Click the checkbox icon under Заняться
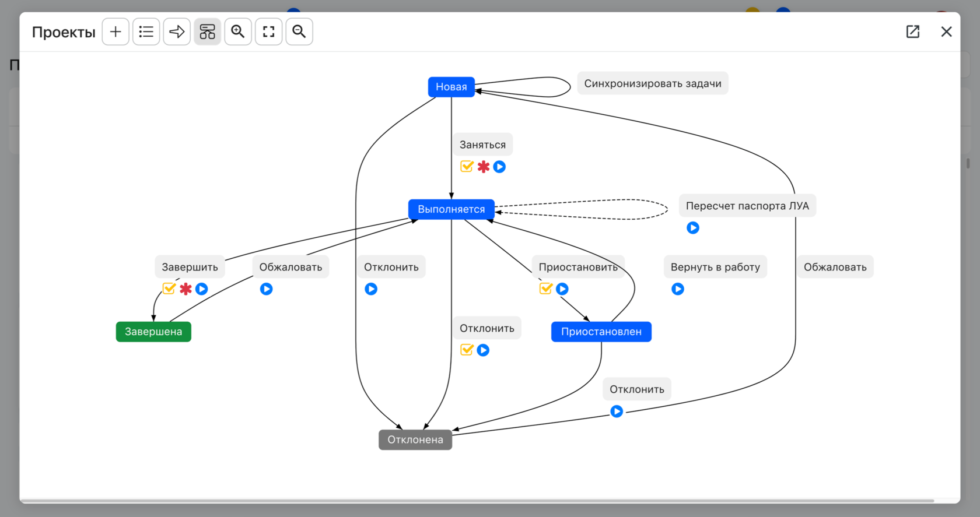980x517 pixels. (x=467, y=167)
